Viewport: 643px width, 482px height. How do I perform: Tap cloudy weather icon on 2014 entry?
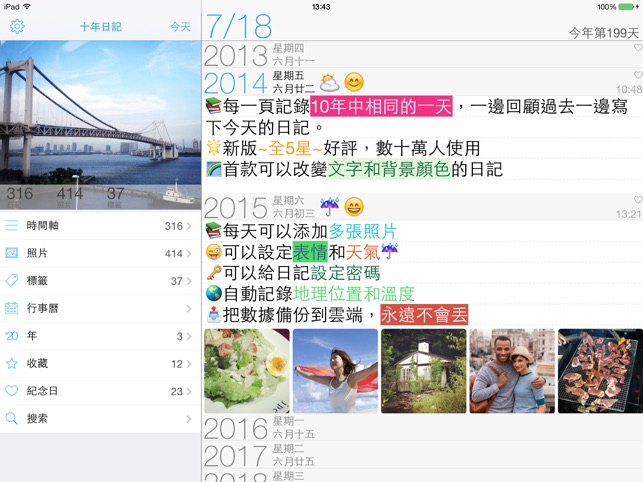pos(329,82)
